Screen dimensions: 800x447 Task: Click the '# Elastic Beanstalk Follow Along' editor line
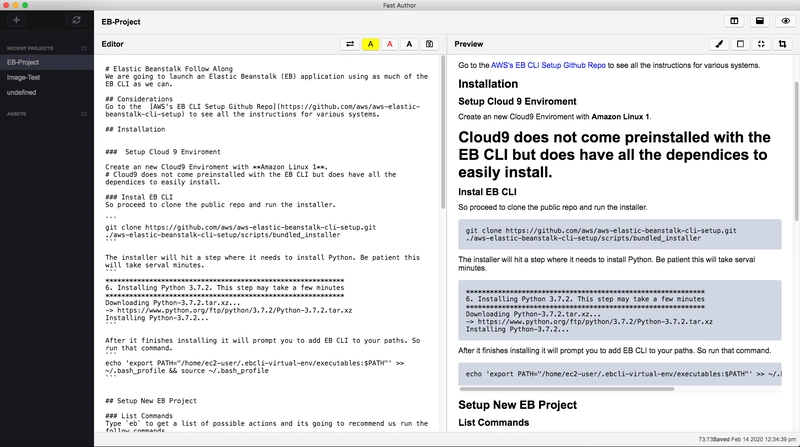point(169,69)
